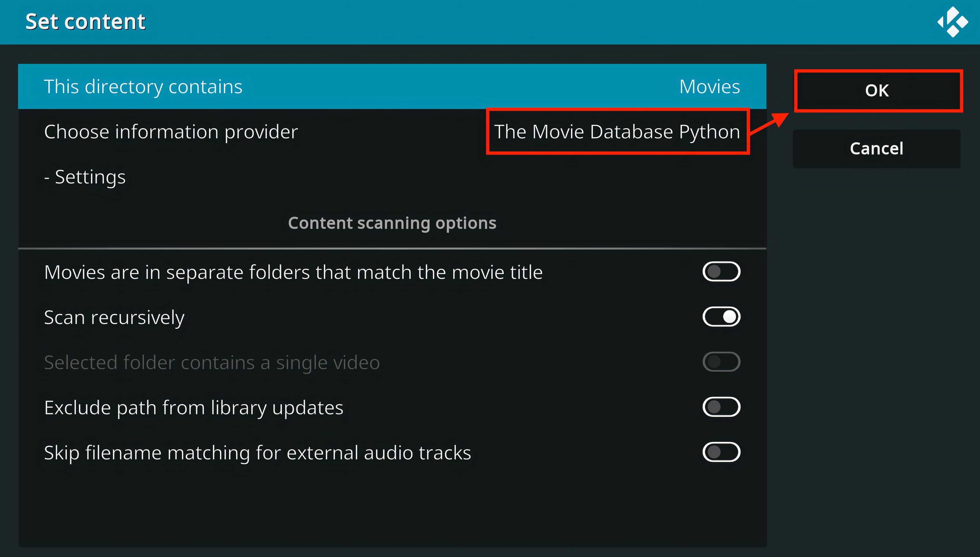Click 'Movies are in separate folders' label
The height and width of the screenshot is (557, 980).
coord(293,272)
